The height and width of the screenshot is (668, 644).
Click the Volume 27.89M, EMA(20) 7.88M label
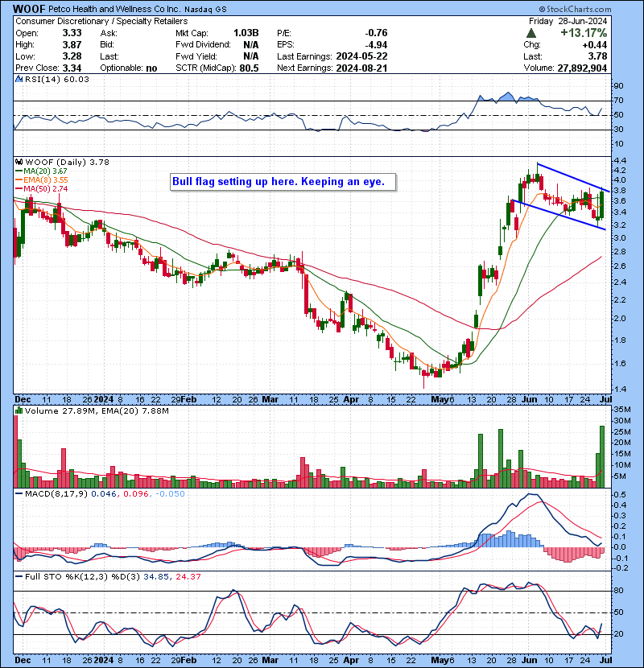pos(97,410)
